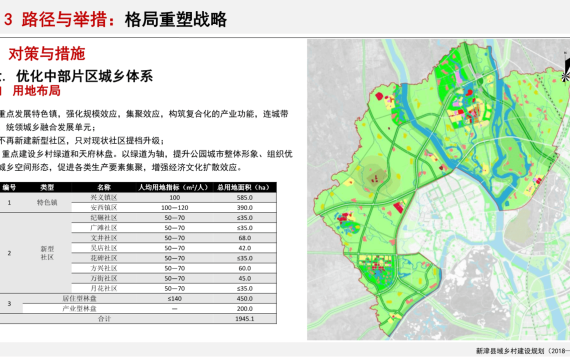
Task: Select the 用地布局 subheading
Action: click(36, 91)
